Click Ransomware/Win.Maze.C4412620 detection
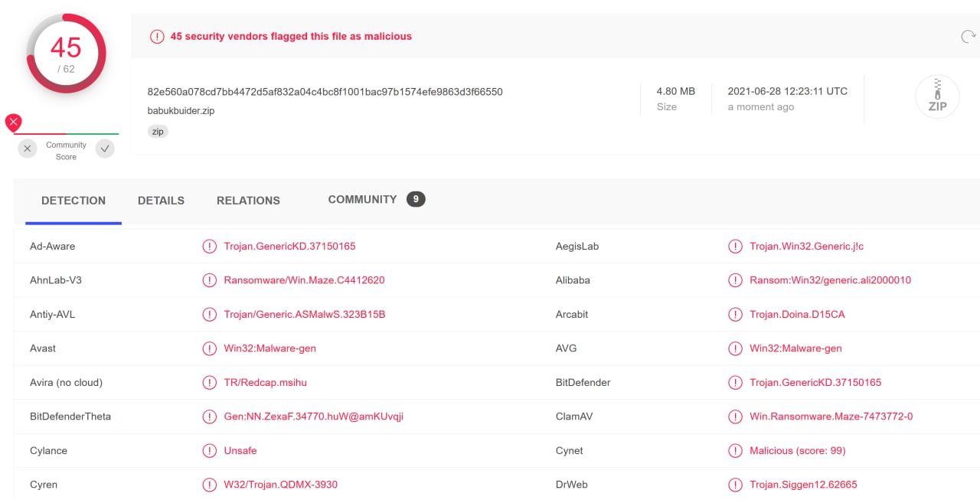 pos(304,280)
